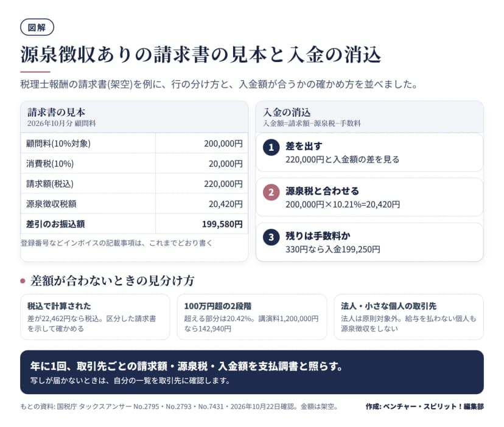
Task: Click the banner headline 年に1回、取引先ごとの請求額
Action: pyautogui.click(x=186, y=366)
